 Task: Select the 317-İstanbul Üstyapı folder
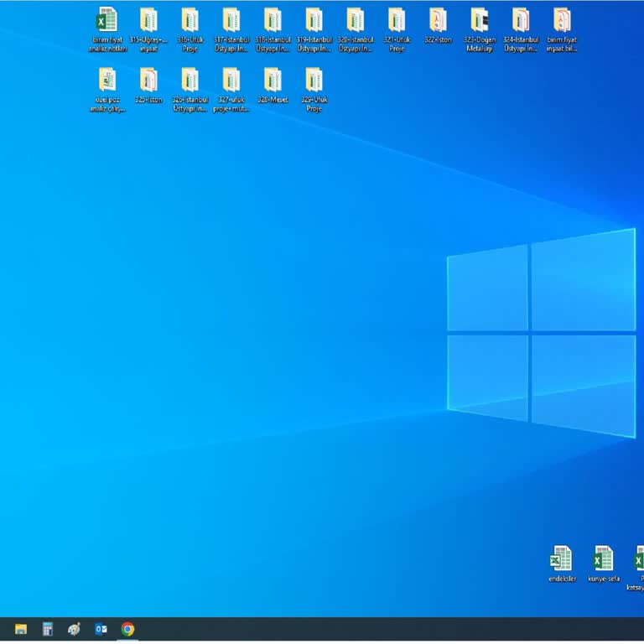tap(231, 29)
